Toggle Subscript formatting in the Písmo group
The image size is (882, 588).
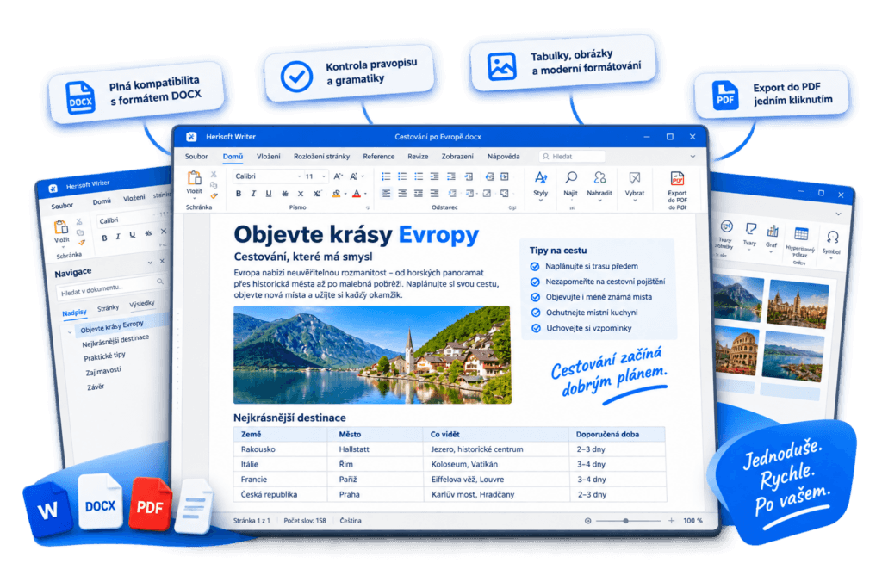(x=301, y=194)
